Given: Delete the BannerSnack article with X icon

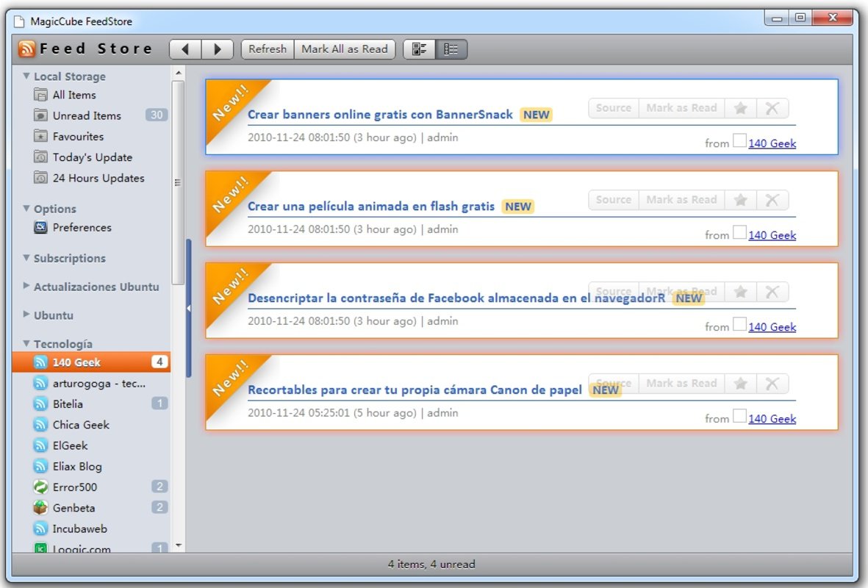Looking at the screenshot, I should coord(772,108).
